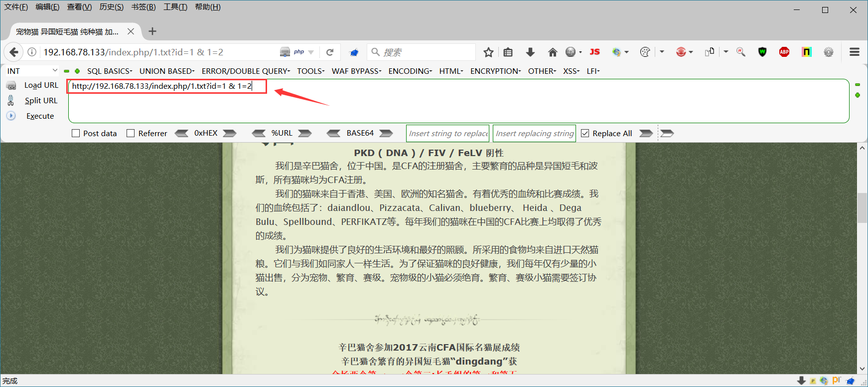Click the 0xHEX decode left arrow
Viewport: 868px width, 387px height.
pos(181,133)
